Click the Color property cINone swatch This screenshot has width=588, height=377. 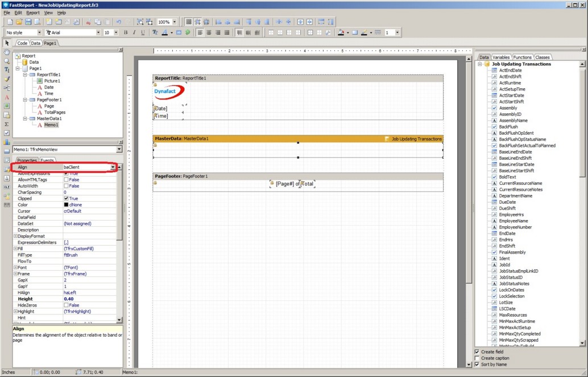click(66, 205)
